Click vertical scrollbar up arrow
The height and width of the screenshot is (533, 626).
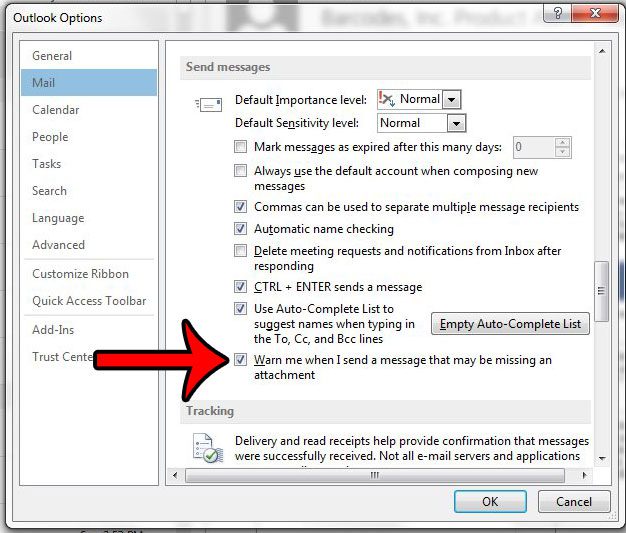coord(602,51)
